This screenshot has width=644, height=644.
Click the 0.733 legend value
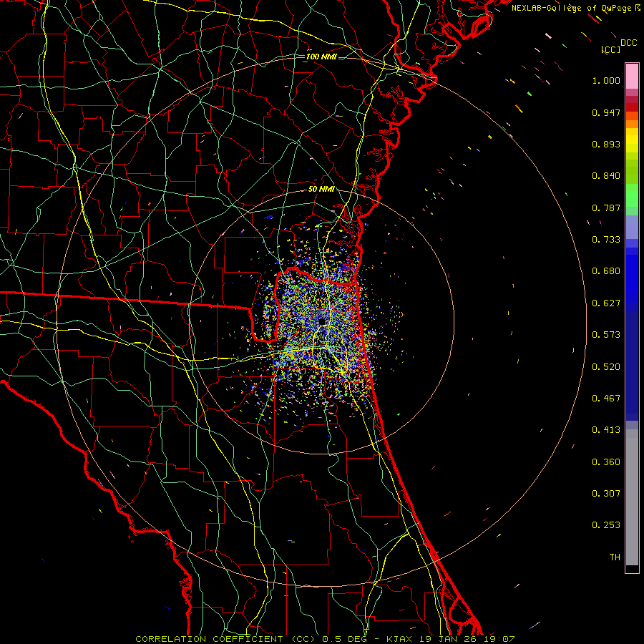[x=606, y=240]
